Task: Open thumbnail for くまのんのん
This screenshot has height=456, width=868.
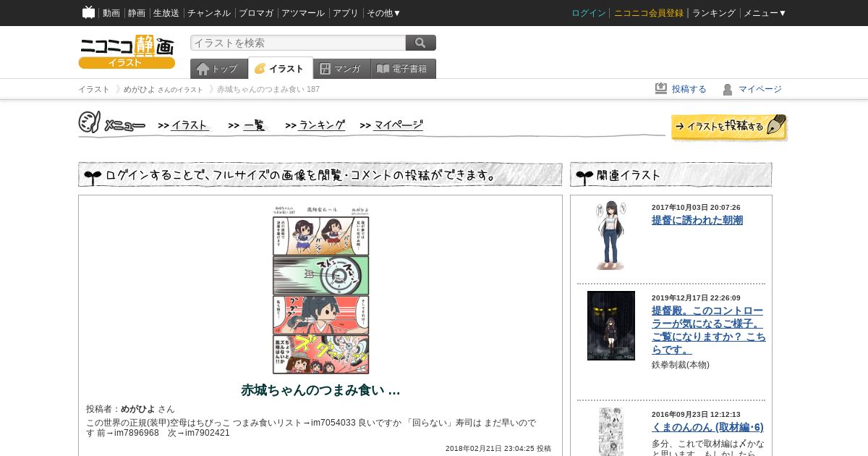Action: click(611, 432)
